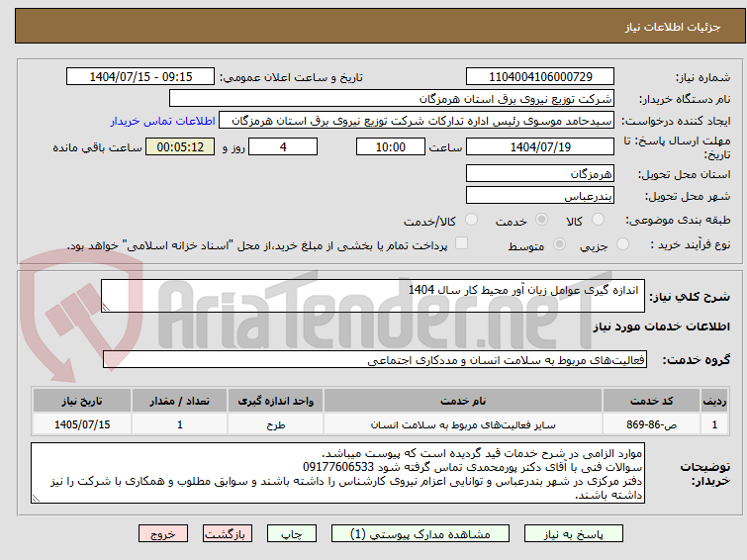
Task: Click the unit cell طرح
Action: click(x=275, y=424)
